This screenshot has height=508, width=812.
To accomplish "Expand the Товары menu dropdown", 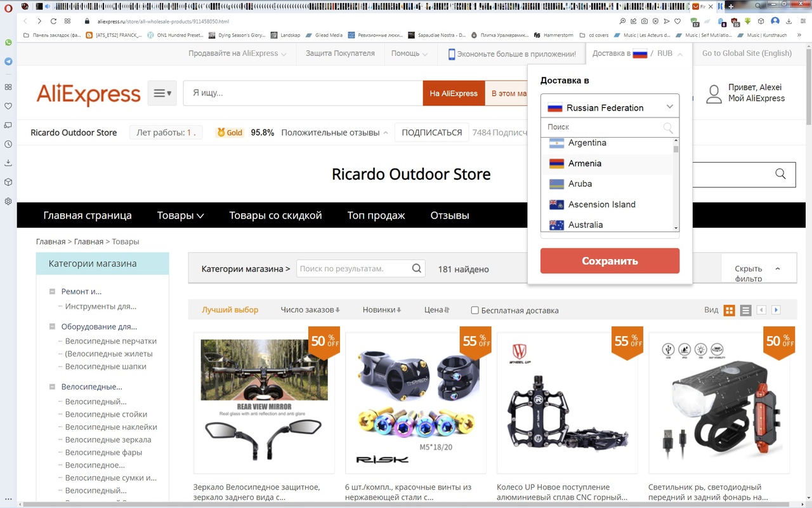I will point(181,215).
